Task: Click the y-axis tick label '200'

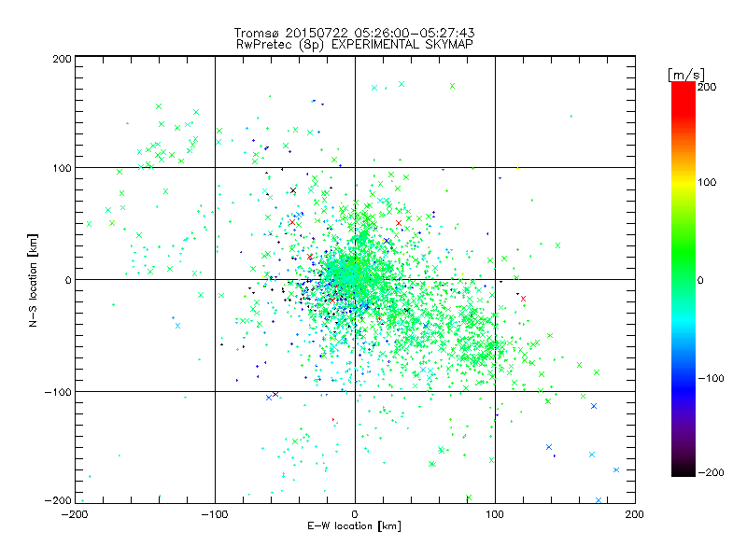Action: [62, 59]
